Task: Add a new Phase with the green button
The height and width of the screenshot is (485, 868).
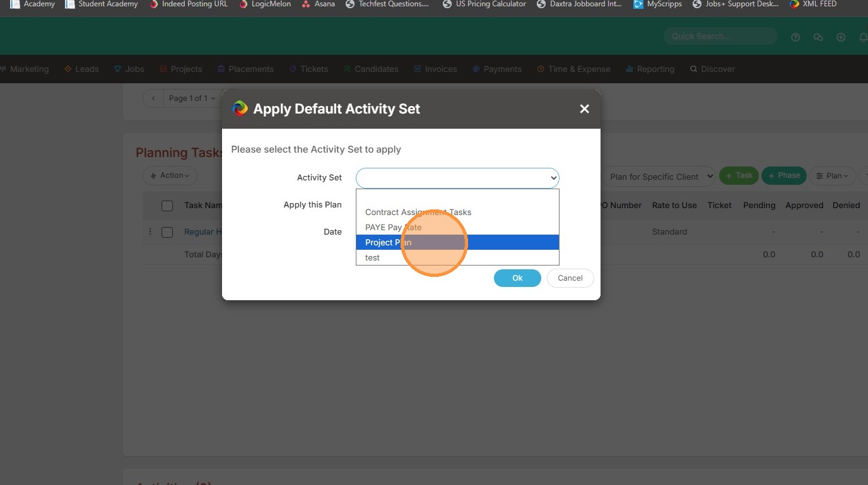Action: (783, 176)
